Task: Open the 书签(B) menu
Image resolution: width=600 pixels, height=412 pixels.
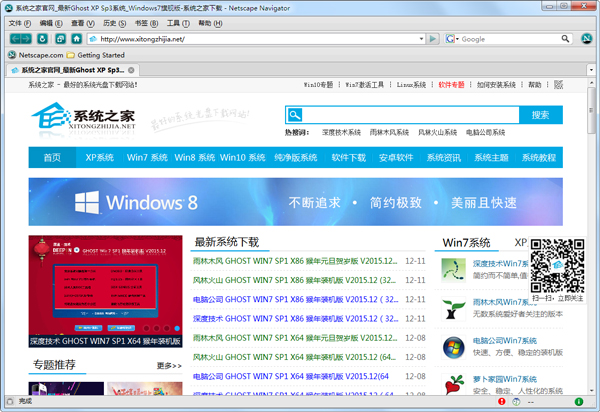Action: click(x=146, y=22)
